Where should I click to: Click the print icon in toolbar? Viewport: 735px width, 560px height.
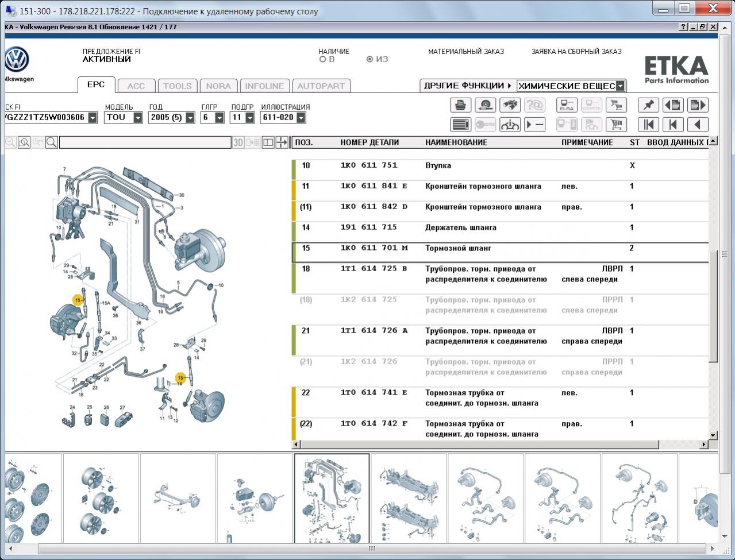tap(460, 105)
